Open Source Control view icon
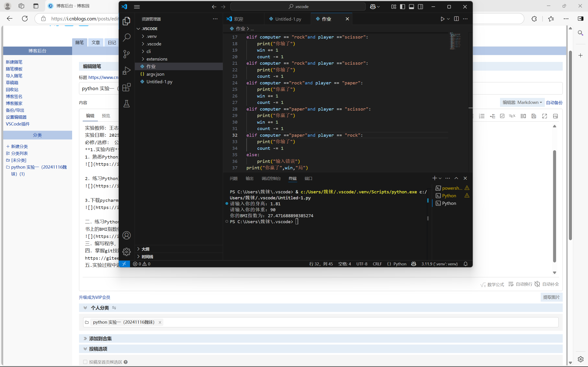 127,54
